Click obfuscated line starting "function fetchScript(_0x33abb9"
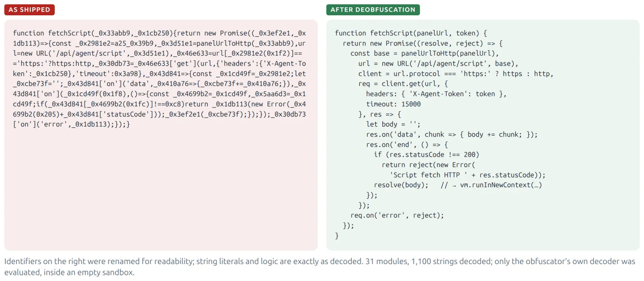Image resolution: width=644 pixels, height=281 pixels. (x=159, y=33)
